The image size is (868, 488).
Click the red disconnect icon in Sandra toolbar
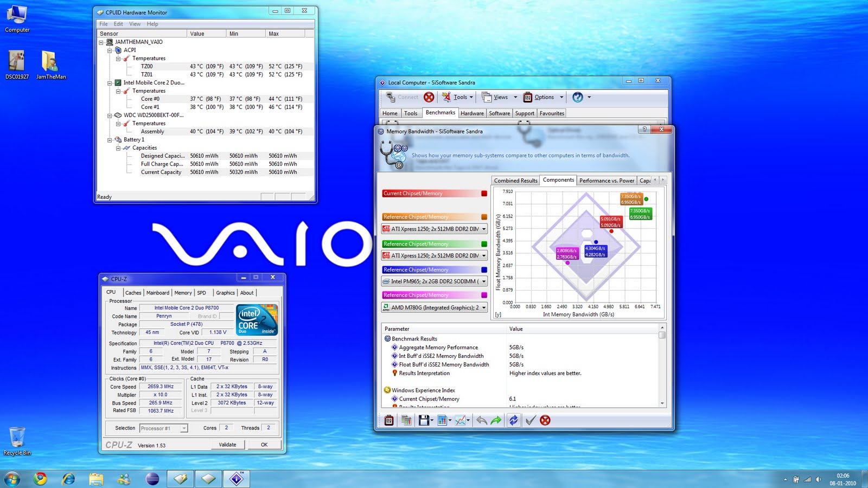(x=429, y=97)
